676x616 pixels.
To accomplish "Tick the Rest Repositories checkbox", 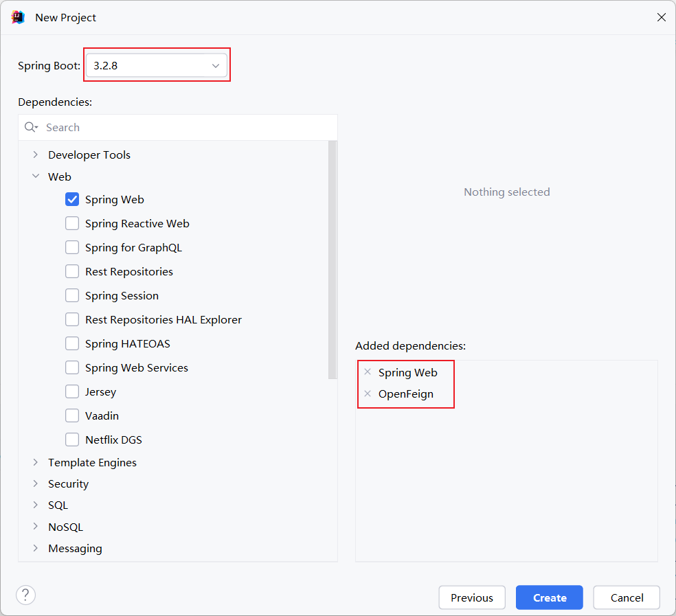I will (x=72, y=271).
